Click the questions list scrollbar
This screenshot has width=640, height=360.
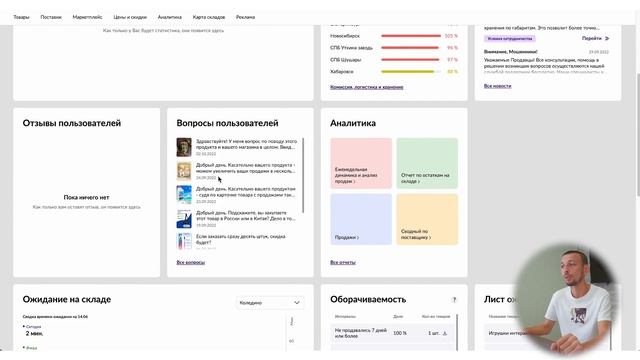pos(303,176)
